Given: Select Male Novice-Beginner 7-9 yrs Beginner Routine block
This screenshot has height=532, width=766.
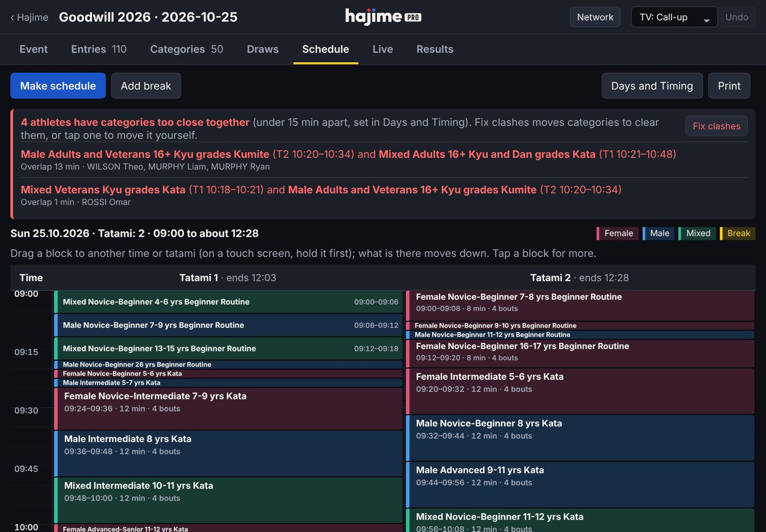Looking at the screenshot, I should pyautogui.click(x=228, y=325).
